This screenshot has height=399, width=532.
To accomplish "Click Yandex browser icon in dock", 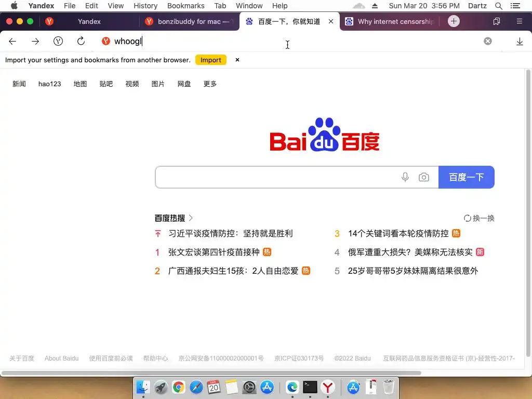I will pos(327,387).
